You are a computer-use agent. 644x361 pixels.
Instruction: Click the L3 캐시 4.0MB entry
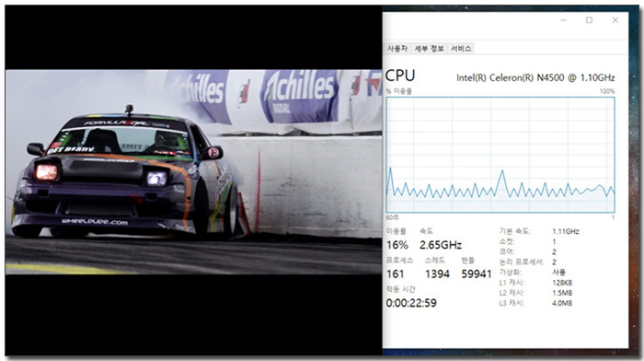536,303
